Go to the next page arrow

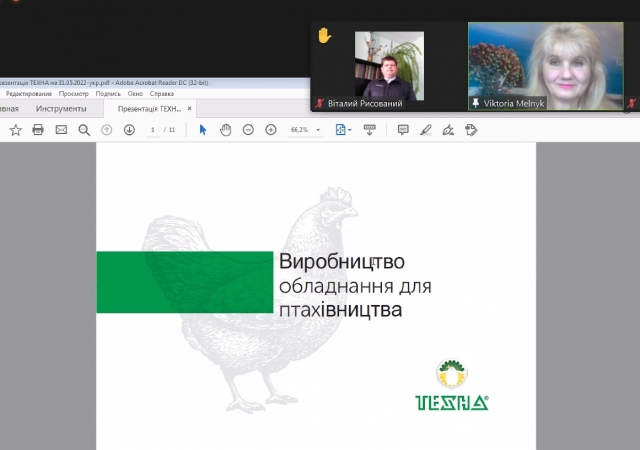(x=129, y=130)
